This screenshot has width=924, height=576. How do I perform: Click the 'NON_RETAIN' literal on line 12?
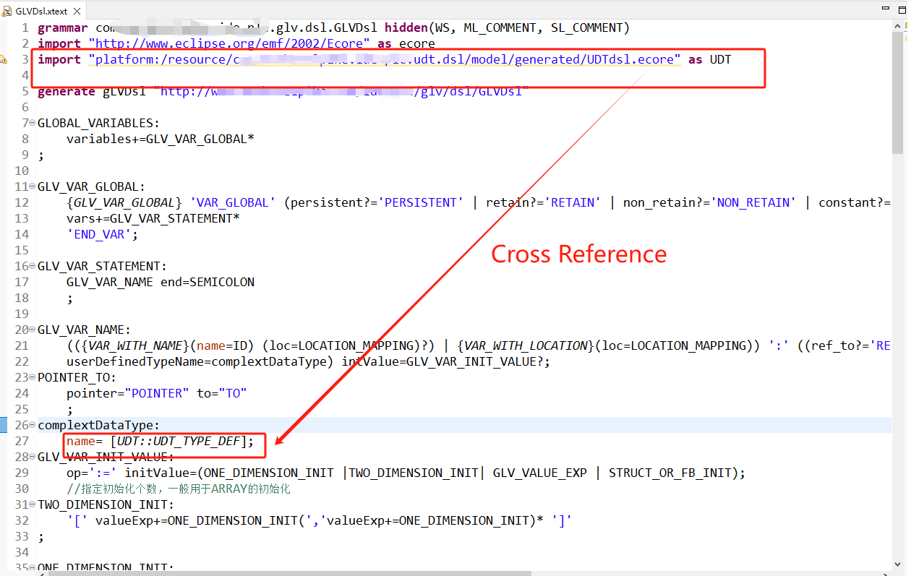(753, 202)
